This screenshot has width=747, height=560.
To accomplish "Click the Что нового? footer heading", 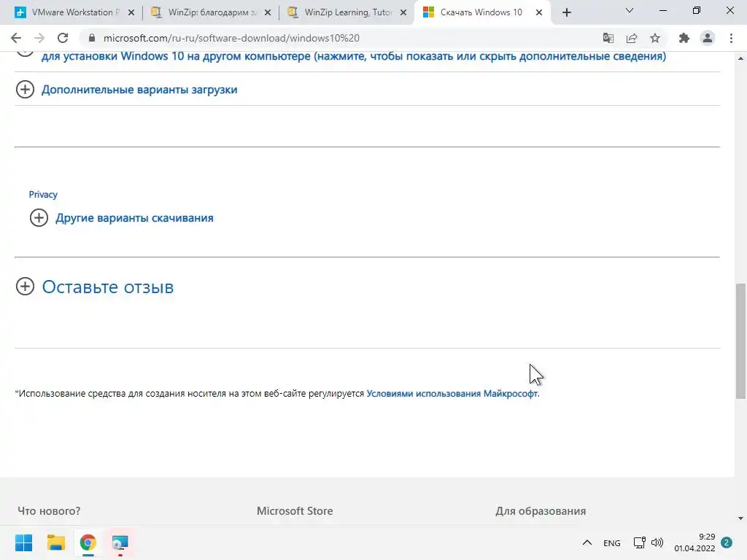I will [x=49, y=511].
